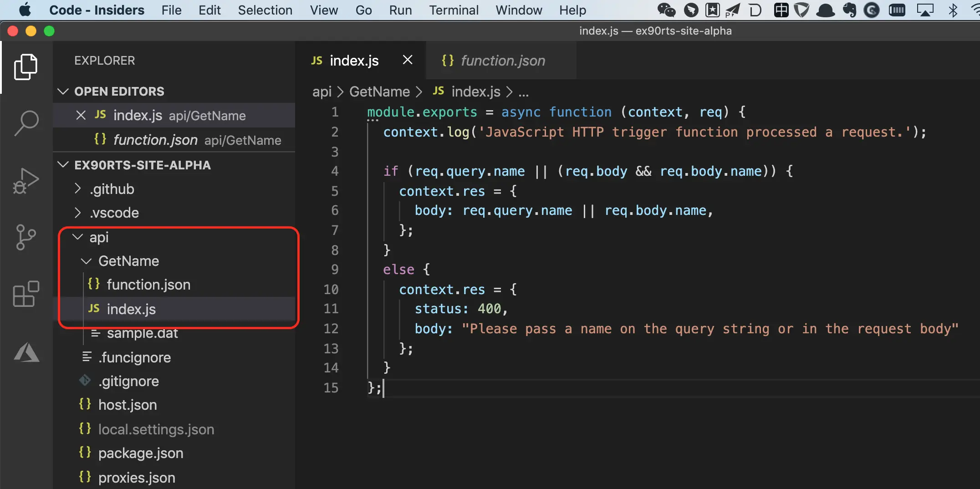Click 'context.res' on line 10
The width and height of the screenshot is (980, 489).
click(442, 290)
